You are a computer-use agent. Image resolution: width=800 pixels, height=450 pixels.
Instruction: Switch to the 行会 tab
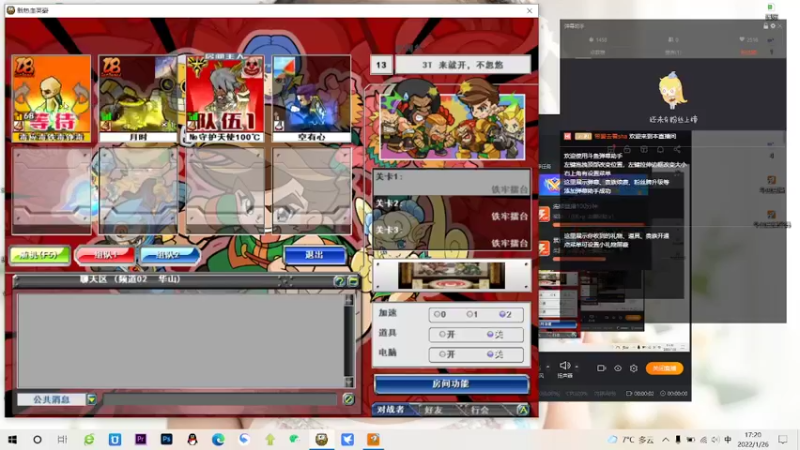pos(480,409)
